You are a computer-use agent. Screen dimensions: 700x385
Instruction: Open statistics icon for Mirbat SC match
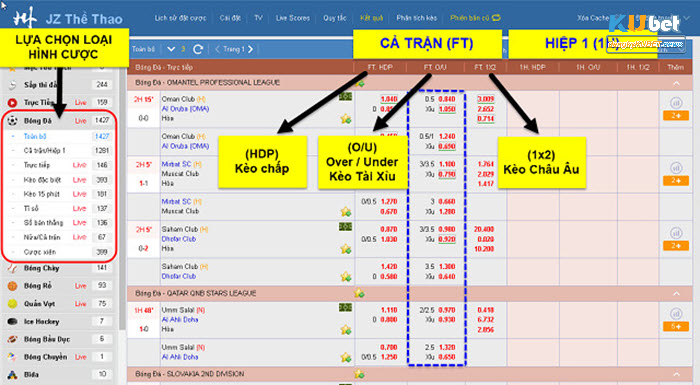click(676, 168)
